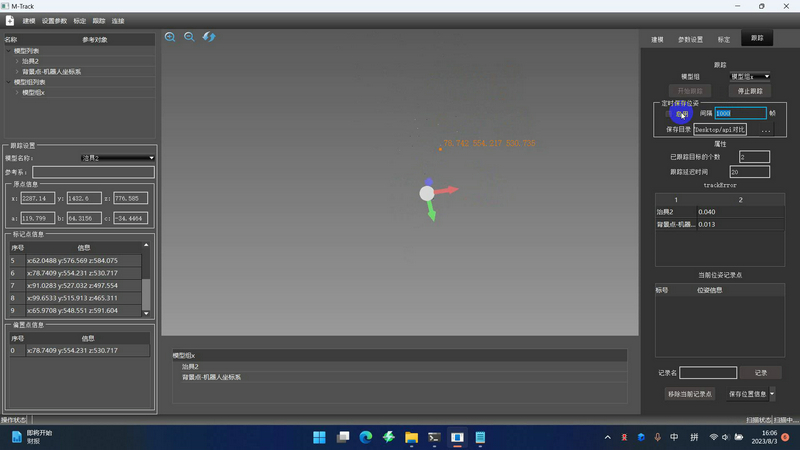Click the zoom out magnifier icon
The image size is (800, 450).
(x=189, y=37)
